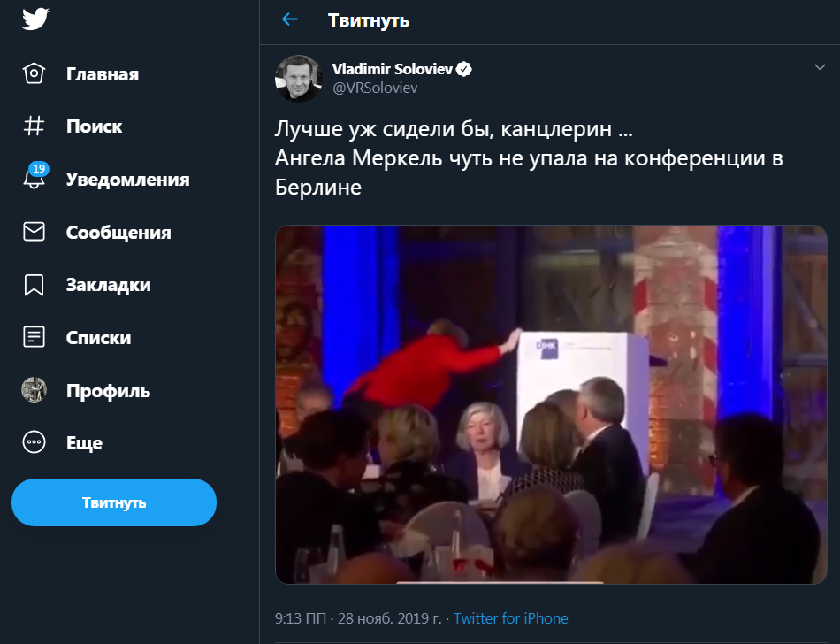Open the Home (Главная) house icon
The image size is (840, 644).
[x=34, y=73]
